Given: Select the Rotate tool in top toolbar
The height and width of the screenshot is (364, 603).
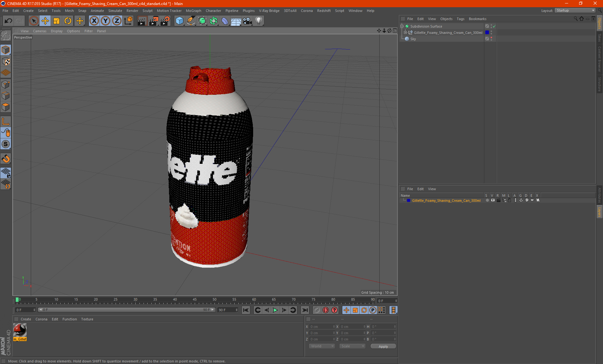Looking at the screenshot, I should pos(68,21).
